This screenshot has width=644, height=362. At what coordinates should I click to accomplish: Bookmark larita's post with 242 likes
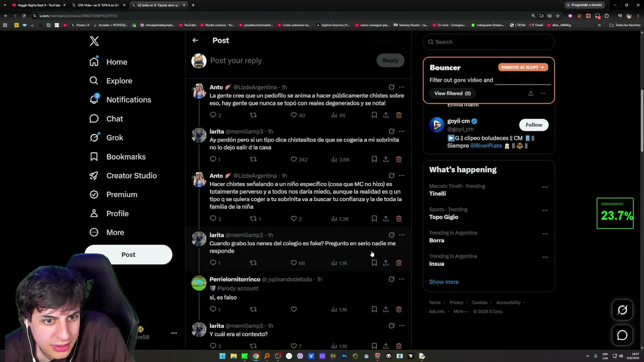(x=374, y=159)
